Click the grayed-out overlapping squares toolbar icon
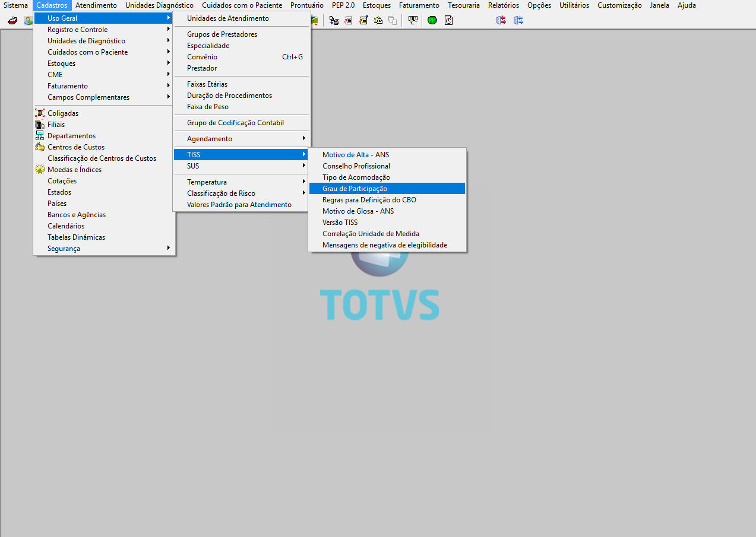This screenshot has height=537, width=756. pyautogui.click(x=393, y=20)
